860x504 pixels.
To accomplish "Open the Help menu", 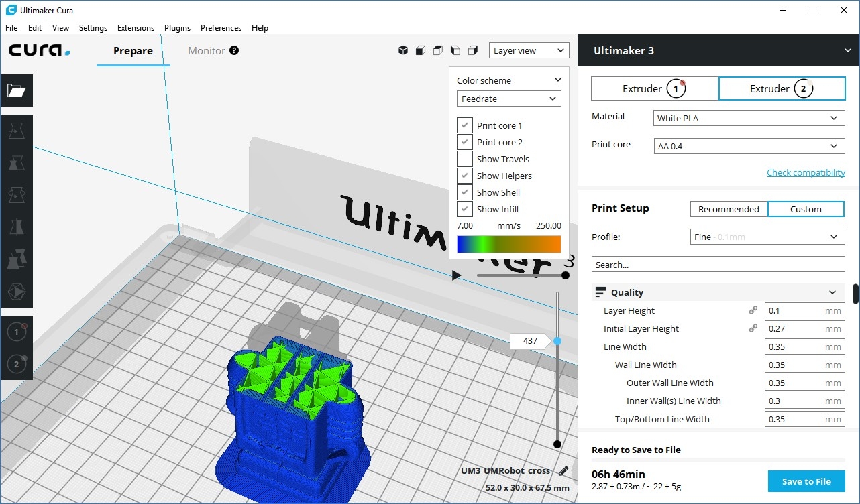I will coord(260,28).
